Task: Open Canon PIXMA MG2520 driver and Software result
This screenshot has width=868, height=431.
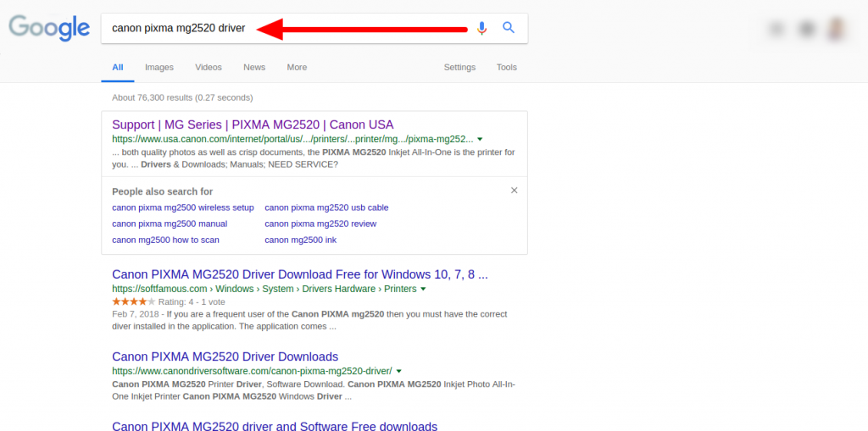Action: pos(275,426)
